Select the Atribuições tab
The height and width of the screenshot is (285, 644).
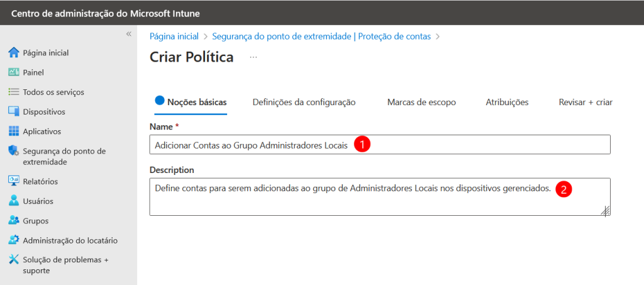507,103
